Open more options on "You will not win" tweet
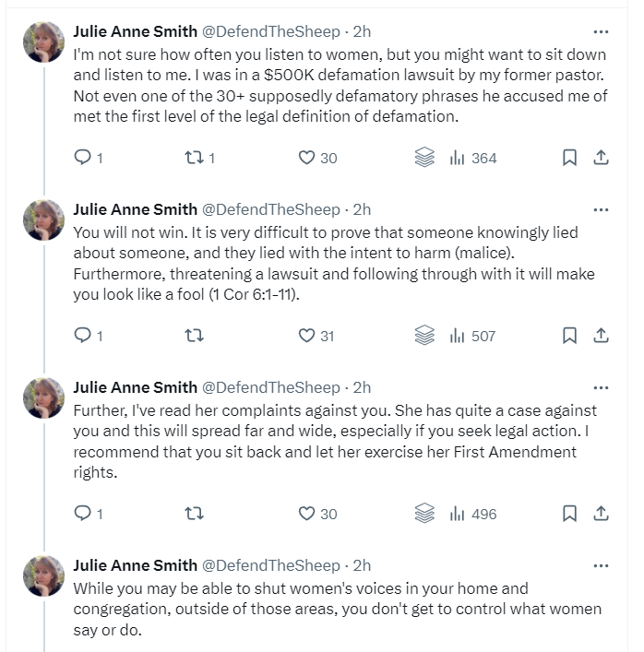The image size is (644, 652). pyautogui.click(x=601, y=209)
